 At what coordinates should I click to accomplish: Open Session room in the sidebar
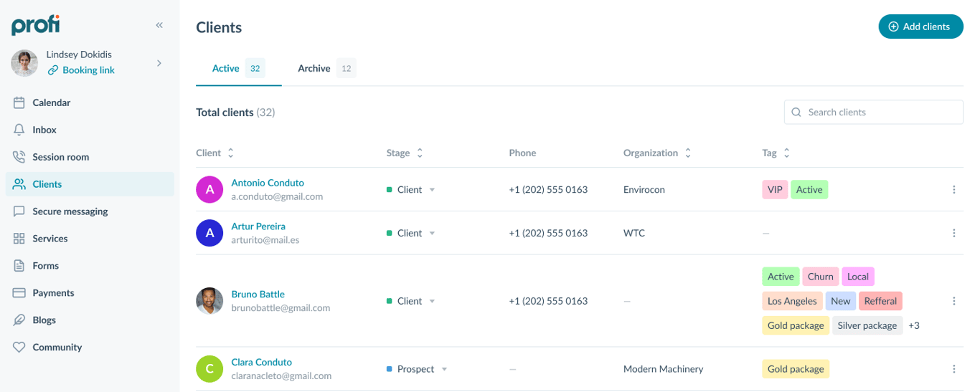coord(90,157)
